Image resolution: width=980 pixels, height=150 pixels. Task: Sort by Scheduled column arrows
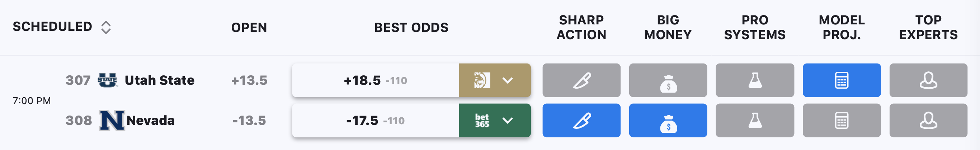tap(106, 27)
